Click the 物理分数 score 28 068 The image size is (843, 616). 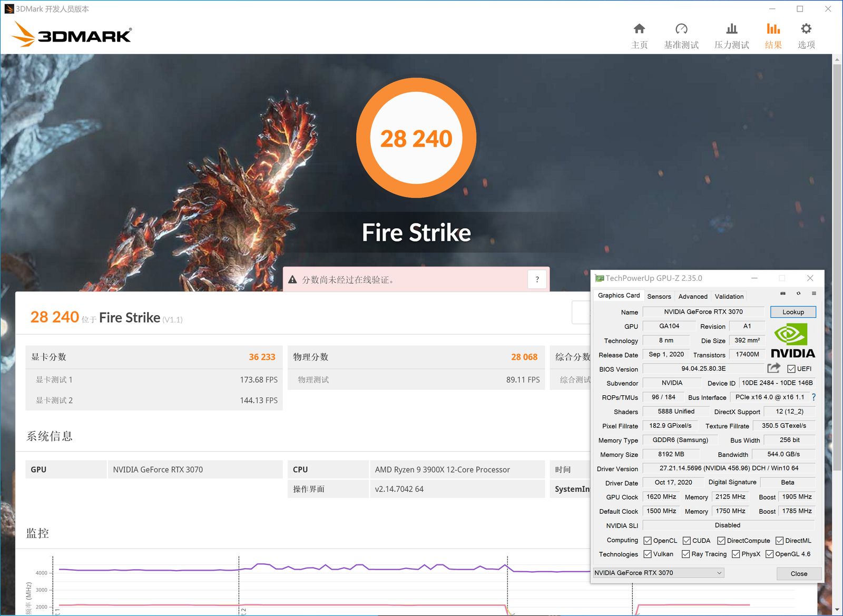tap(524, 357)
